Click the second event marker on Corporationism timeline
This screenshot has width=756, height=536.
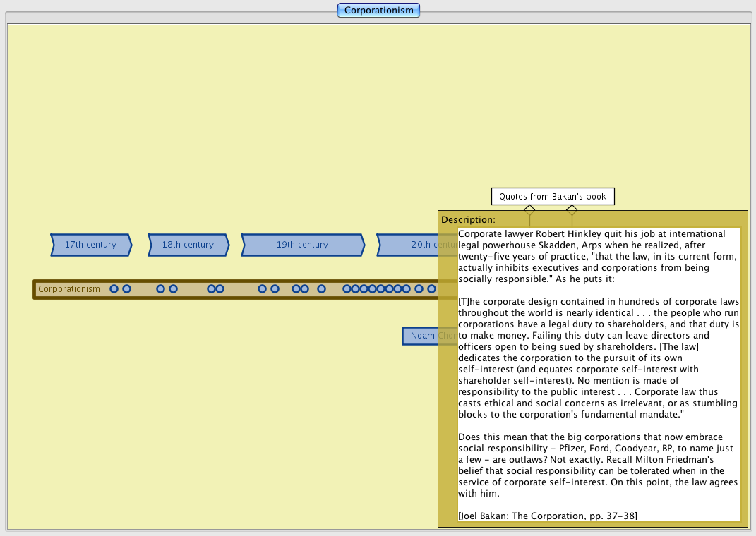point(126,289)
